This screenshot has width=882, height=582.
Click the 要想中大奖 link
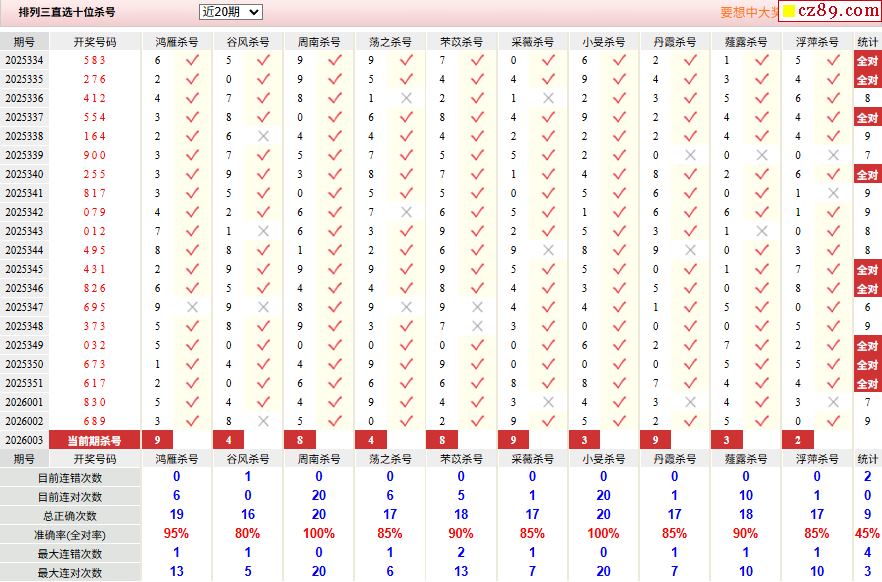tap(749, 12)
